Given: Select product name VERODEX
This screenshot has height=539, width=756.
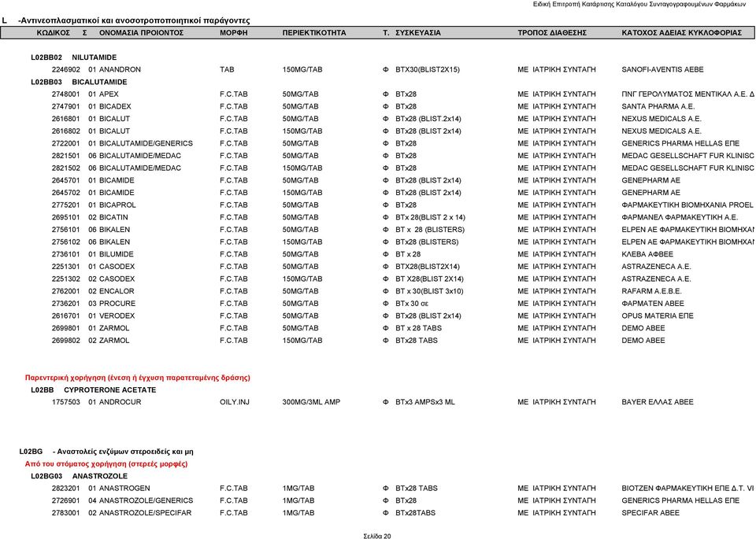Looking at the screenshot, I should point(117,316).
